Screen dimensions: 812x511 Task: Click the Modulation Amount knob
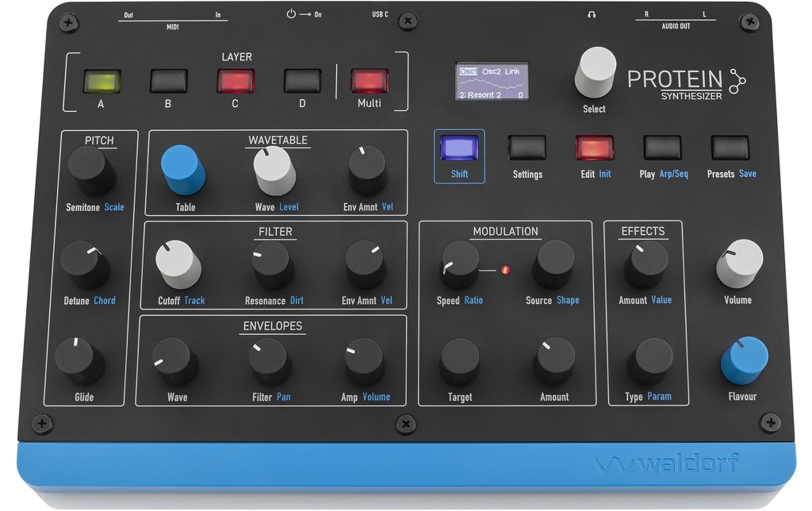(554, 361)
